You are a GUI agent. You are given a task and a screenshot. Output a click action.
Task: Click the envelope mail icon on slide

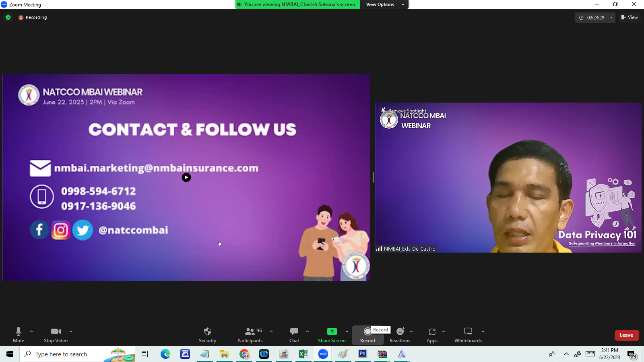(40, 169)
